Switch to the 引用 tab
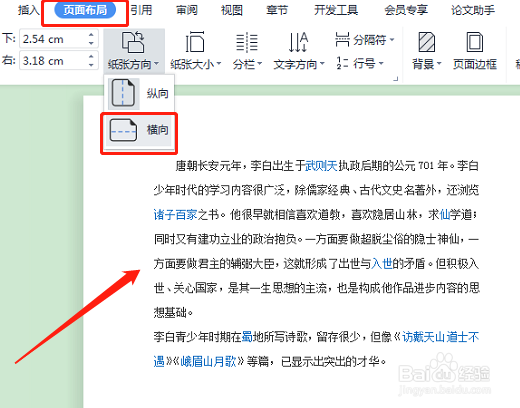The width and height of the screenshot is (520, 408). tap(141, 10)
